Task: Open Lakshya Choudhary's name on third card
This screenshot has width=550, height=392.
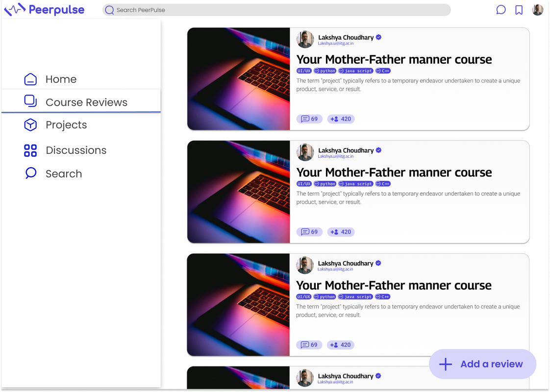Action: (x=346, y=263)
